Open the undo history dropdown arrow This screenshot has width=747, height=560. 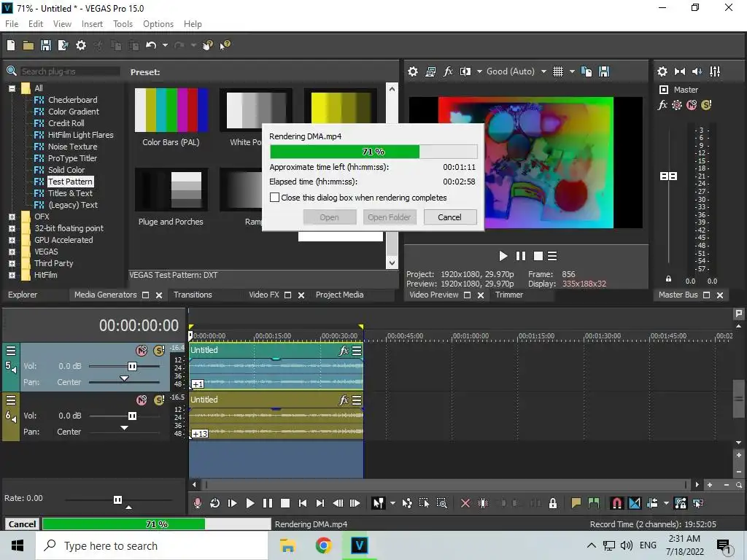pyautogui.click(x=165, y=45)
